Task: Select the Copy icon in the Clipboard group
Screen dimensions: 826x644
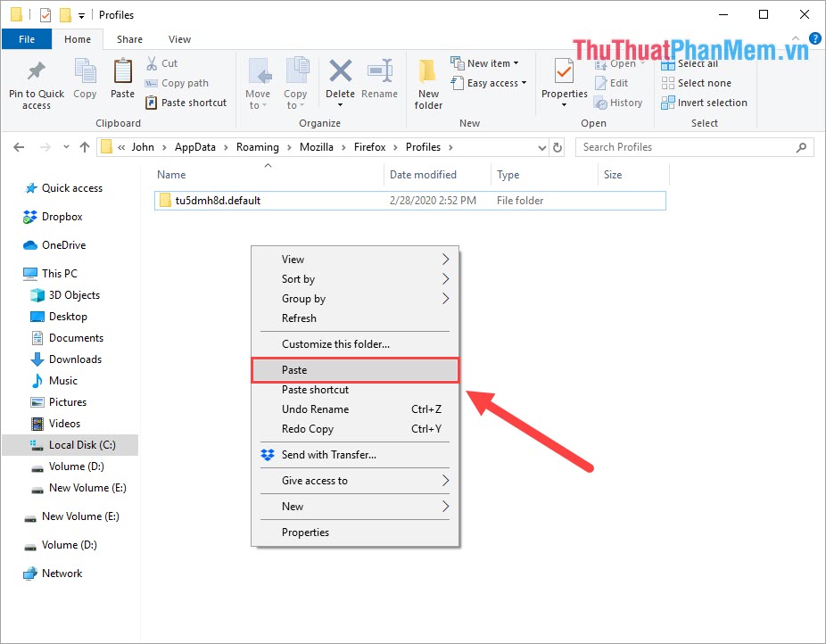Action: [x=85, y=80]
